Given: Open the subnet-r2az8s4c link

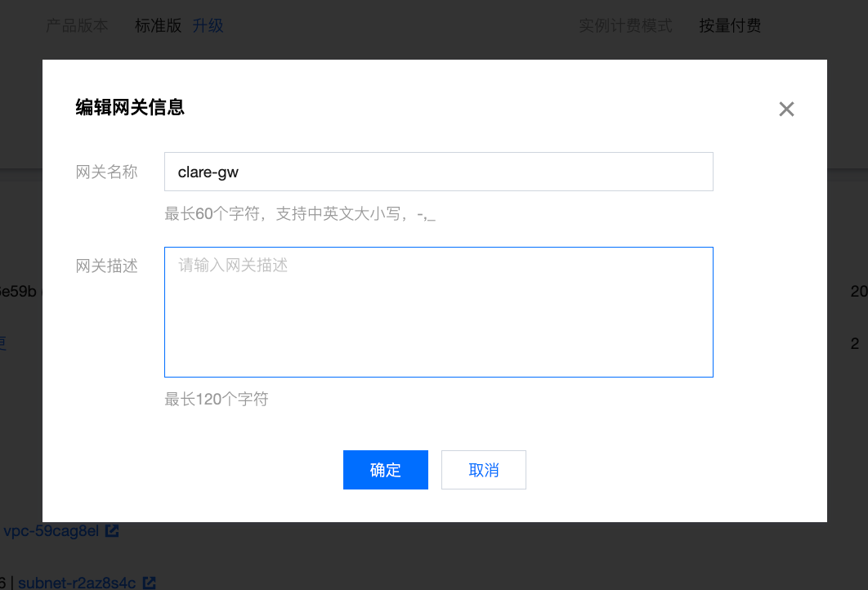Looking at the screenshot, I should pyautogui.click(x=77, y=583).
